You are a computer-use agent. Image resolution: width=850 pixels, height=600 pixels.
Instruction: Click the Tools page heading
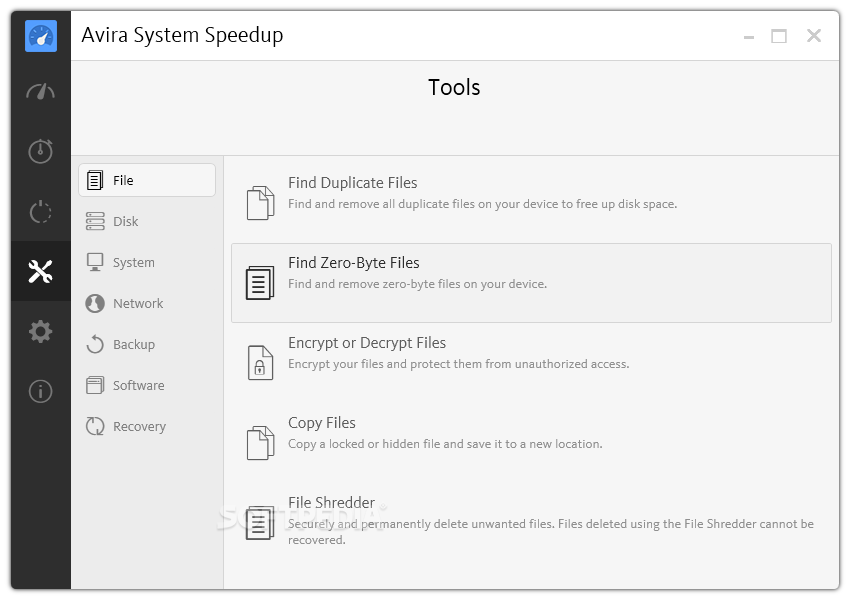(454, 87)
